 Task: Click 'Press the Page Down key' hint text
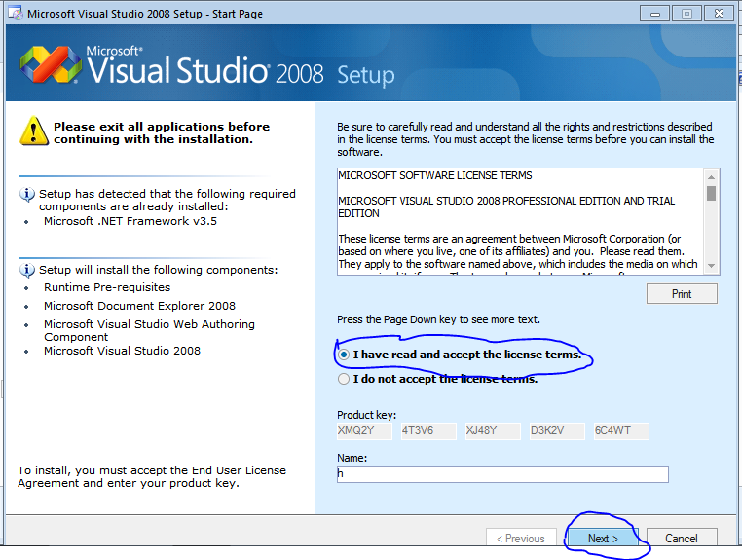pos(438,319)
